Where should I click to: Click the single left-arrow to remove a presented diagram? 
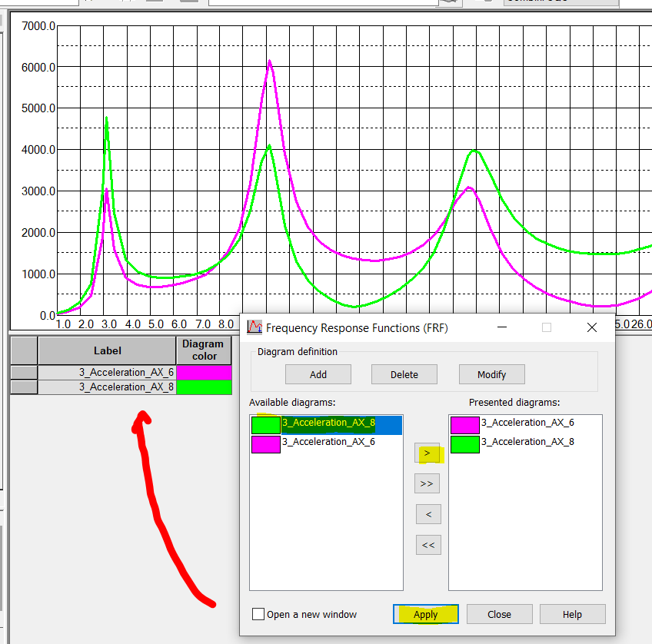coord(428,513)
